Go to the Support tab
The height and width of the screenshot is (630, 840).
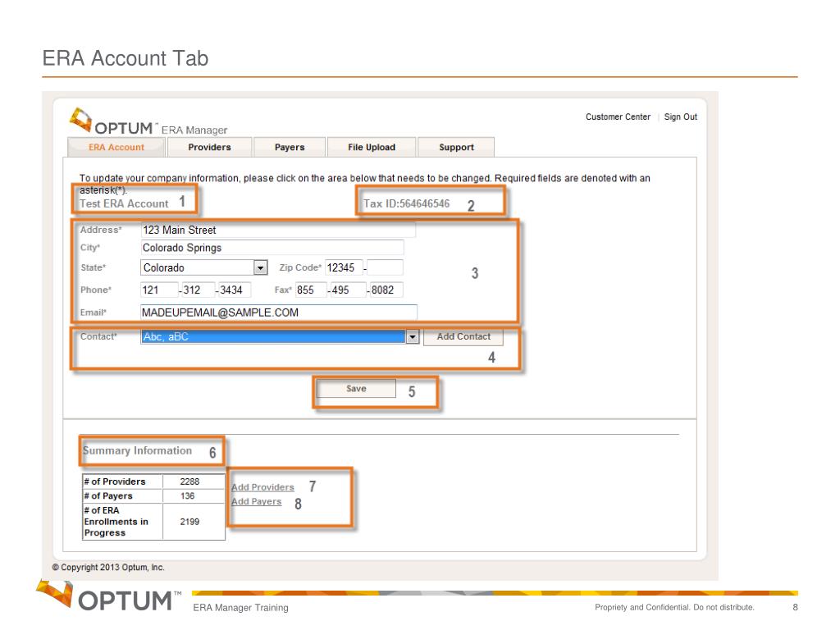pos(456,148)
